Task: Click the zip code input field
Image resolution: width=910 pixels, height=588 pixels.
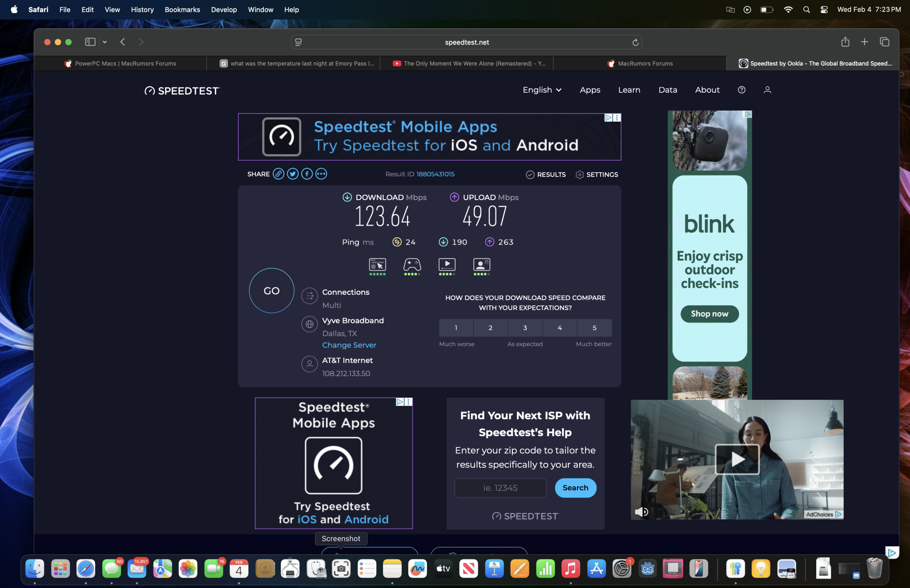Action: click(x=500, y=488)
